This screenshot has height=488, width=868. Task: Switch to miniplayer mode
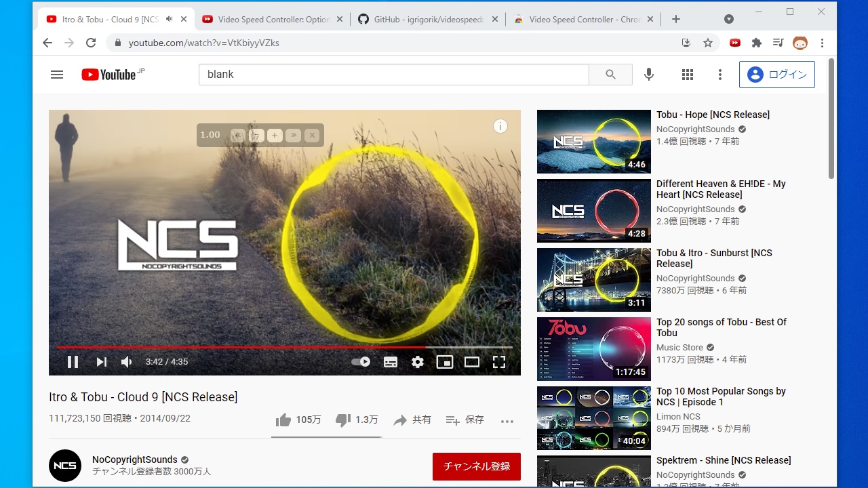point(445,362)
